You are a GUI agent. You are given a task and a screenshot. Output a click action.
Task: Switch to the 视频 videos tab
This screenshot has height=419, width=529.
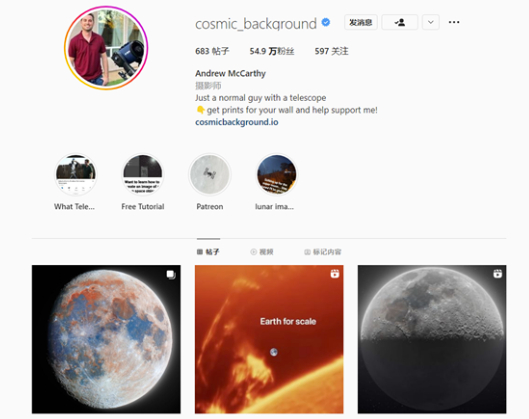(262, 252)
